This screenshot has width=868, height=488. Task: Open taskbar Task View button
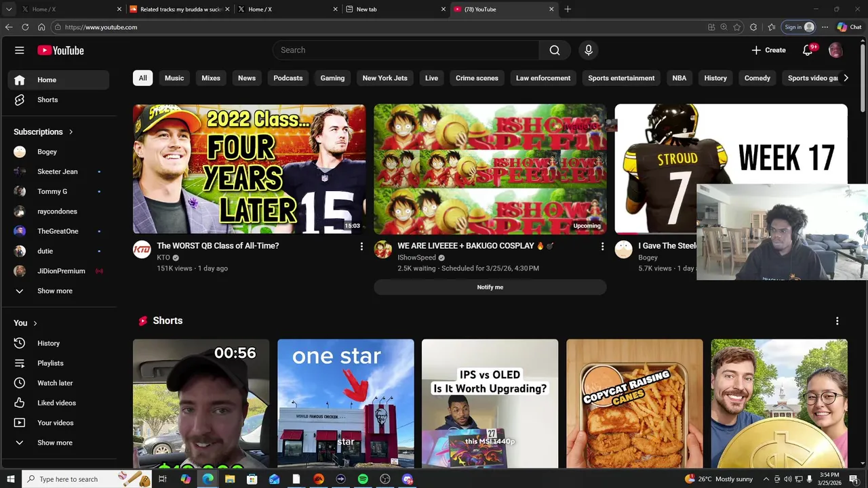[163, 479]
